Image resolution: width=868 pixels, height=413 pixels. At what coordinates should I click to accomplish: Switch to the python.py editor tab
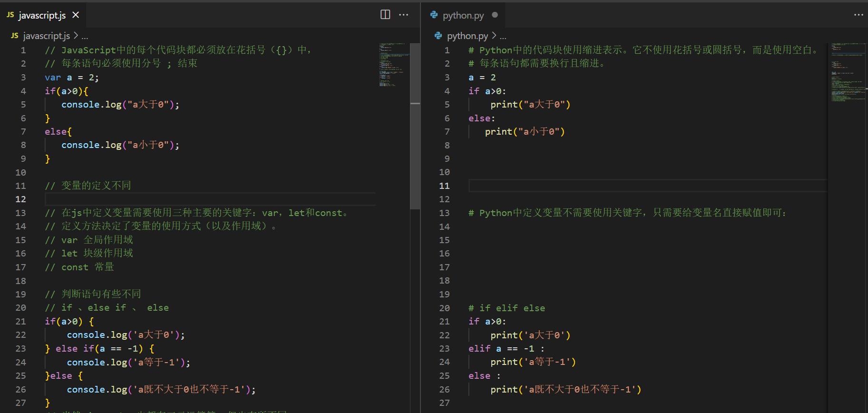(464, 15)
